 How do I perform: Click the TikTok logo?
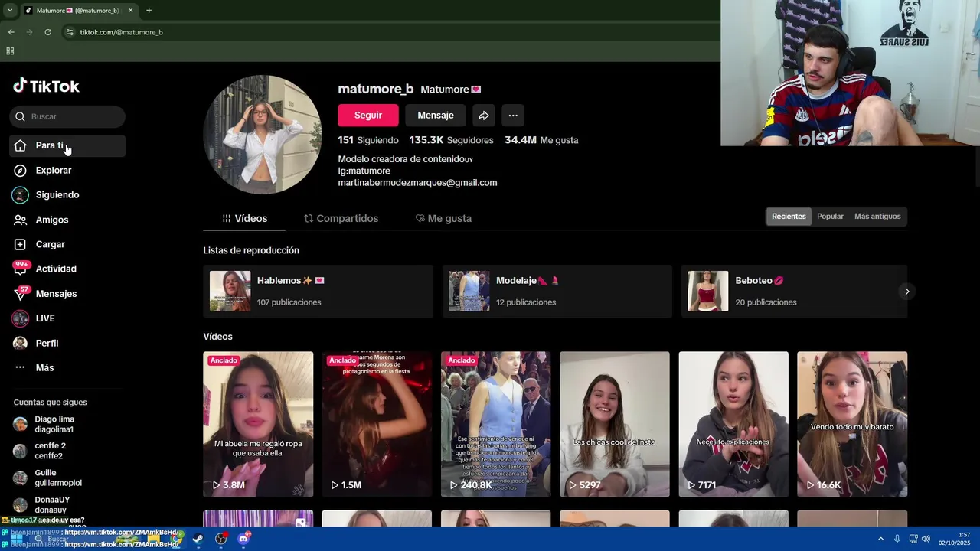point(47,86)
